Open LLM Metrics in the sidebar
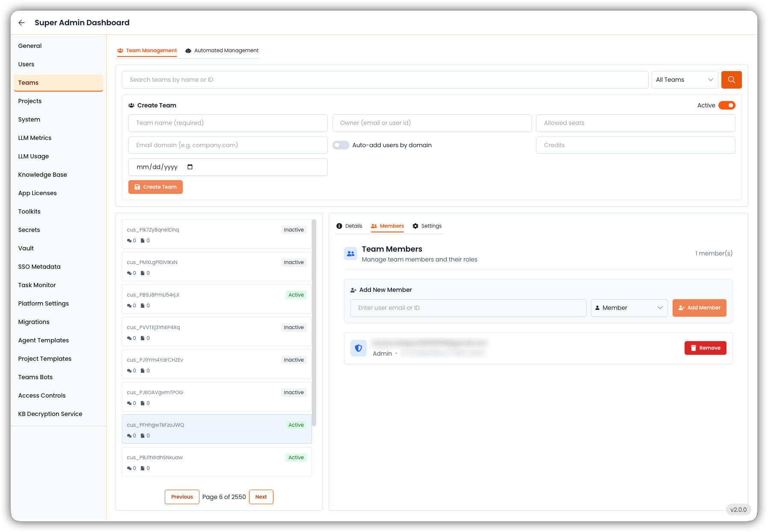The height and width of the screenshot is (532, 768). tap(35, 138)
